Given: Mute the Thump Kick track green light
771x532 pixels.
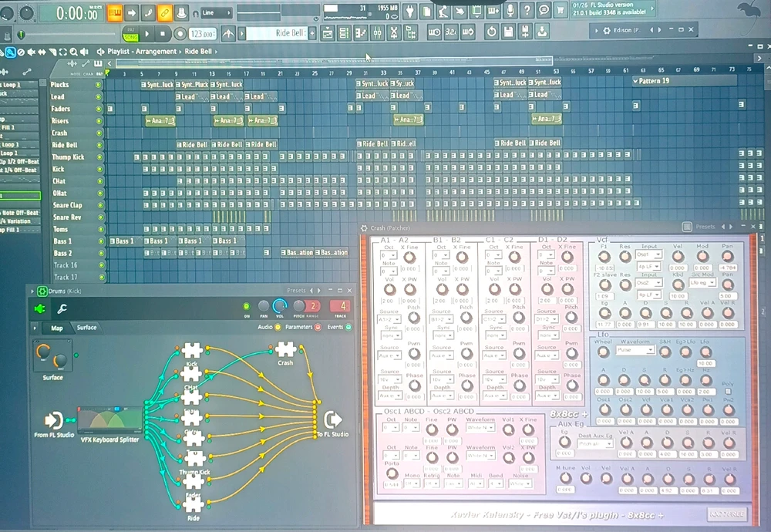Looking at the screenshot, I should [99, 157].
